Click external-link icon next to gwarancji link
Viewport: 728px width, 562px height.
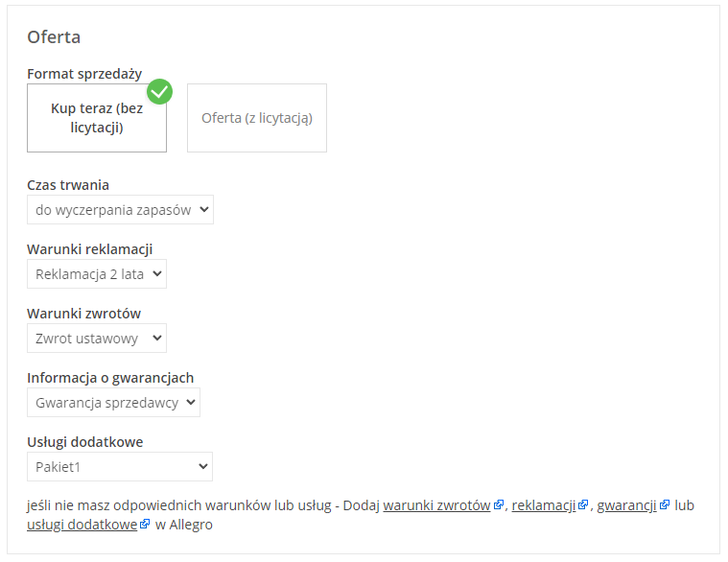(x=665, y=505)
